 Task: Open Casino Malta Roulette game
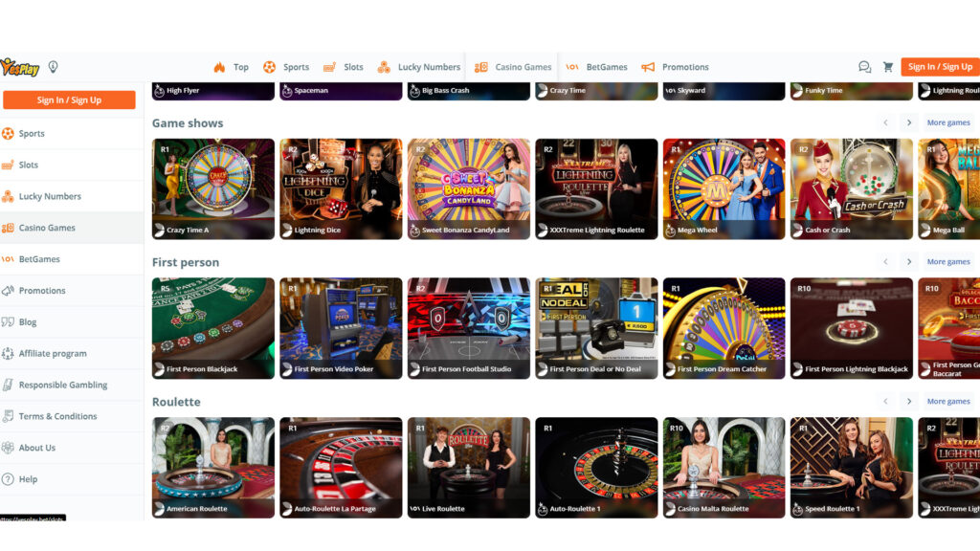pos(724,467)
